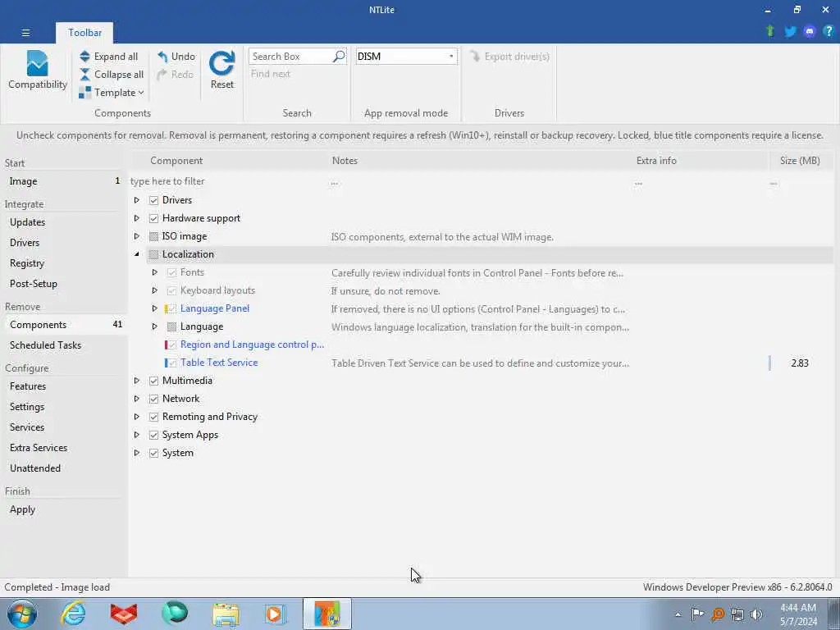
Task: Expand the Keyboard layouts node
Action: (x=155, y=290)
